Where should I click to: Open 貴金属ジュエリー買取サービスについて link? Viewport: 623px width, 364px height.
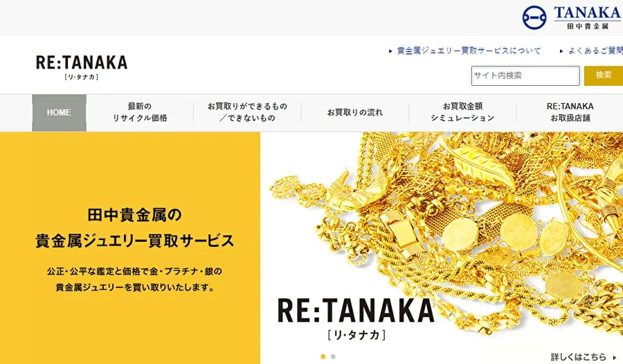[x=469, y=51]
